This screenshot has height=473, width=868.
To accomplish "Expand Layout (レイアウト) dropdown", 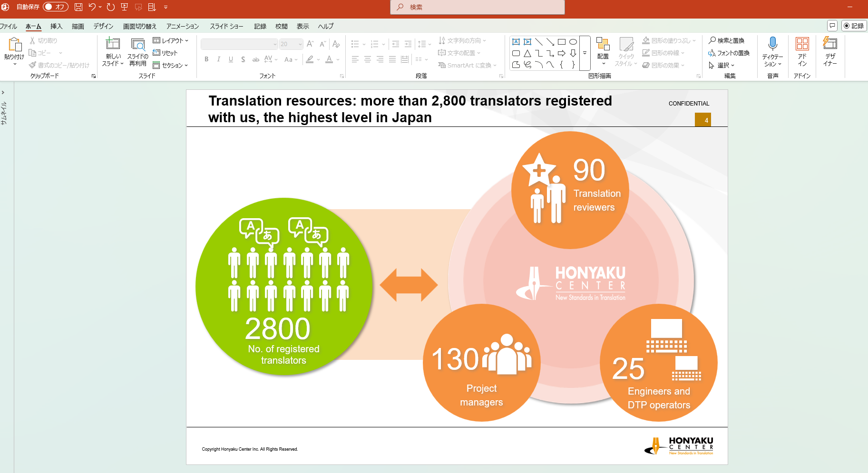I will [171, 40].
